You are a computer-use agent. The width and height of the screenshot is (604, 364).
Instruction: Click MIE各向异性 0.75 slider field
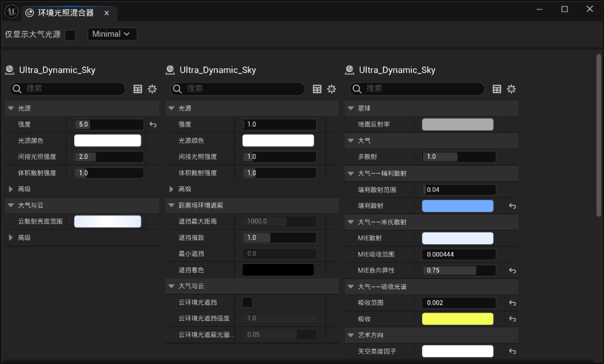click(459, 270)
